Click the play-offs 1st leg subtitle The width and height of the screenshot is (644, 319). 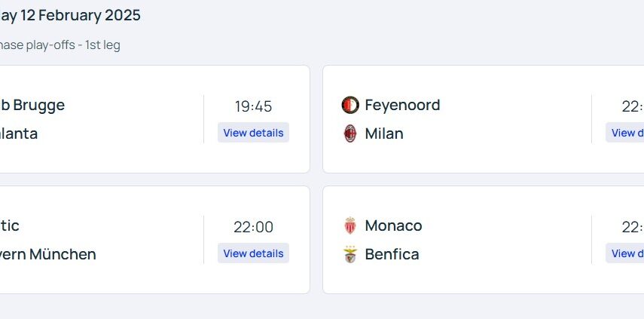[x=60, y=44]
